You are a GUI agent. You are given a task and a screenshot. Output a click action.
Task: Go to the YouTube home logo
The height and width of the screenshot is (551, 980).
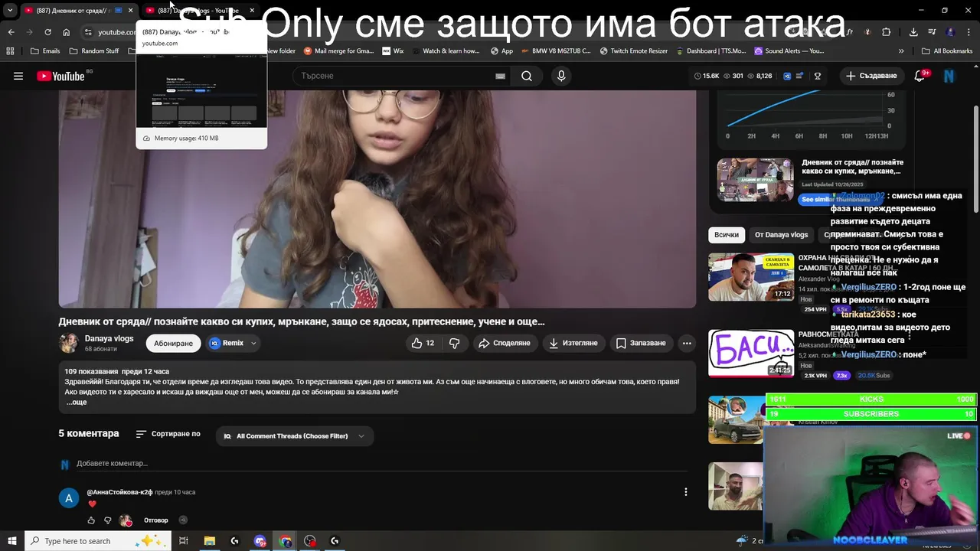pyautogui.click(x=60, y=76)
